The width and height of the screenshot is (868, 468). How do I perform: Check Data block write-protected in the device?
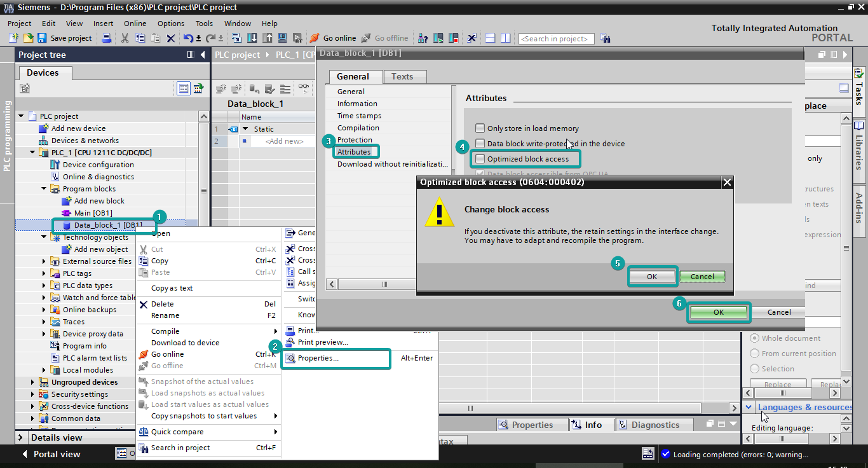point(480,144)
